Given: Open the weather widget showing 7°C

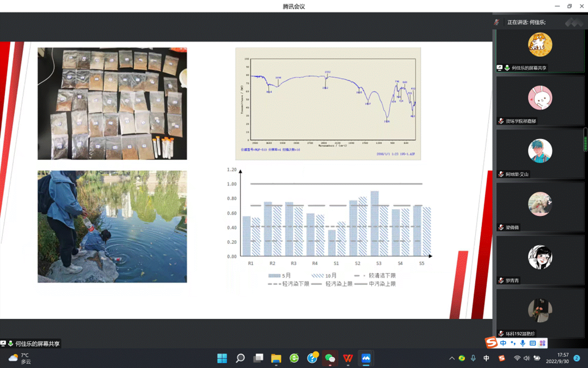Looking at the screenshot, I should (20, 358).
